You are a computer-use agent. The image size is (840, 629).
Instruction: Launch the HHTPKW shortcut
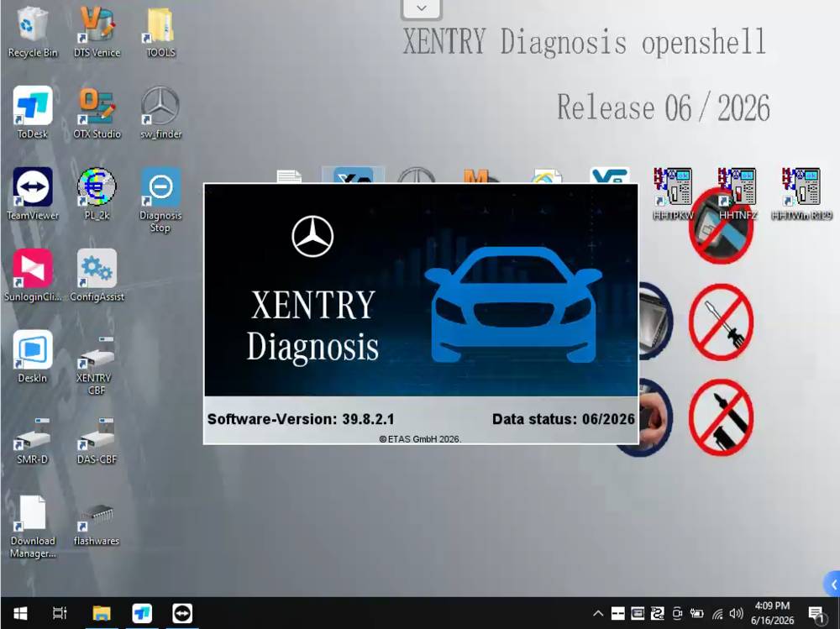coord(673,194)
